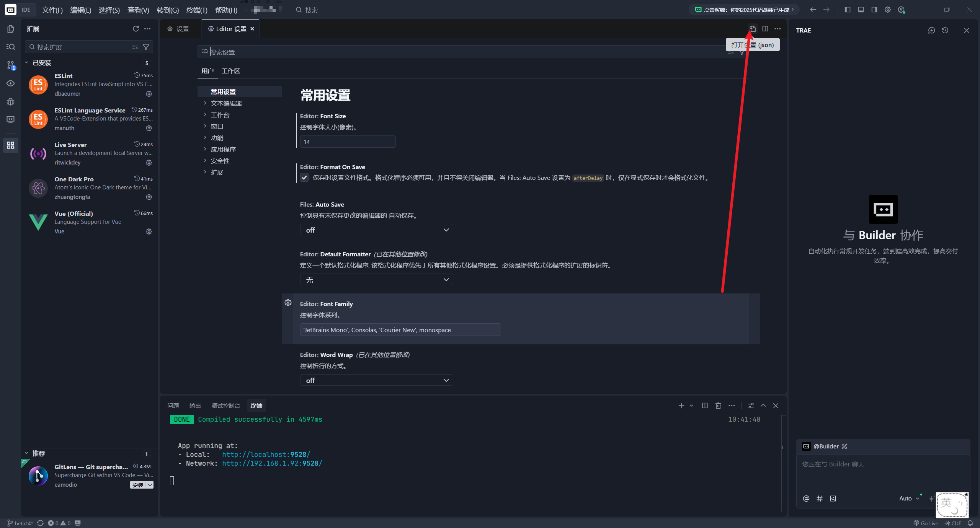Image resolution: width=980 pixels, height=528 pixels.
Task: Click the filter extensions funnel icon
Action: 146,47
